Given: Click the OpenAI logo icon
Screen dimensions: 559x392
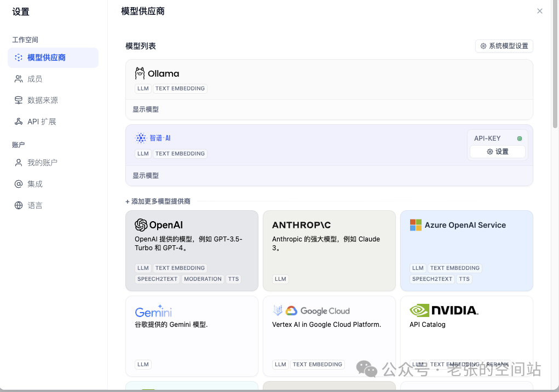Looking at the screenshot, I should (141, 225).
